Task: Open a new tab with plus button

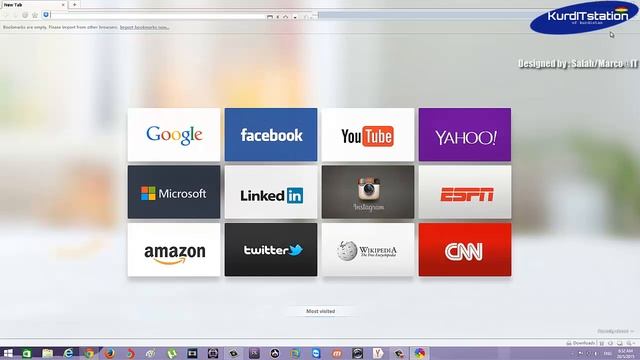Action: (74, 4)
